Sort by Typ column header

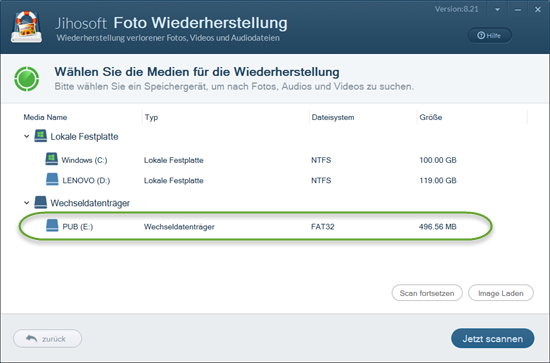point(152,117)
